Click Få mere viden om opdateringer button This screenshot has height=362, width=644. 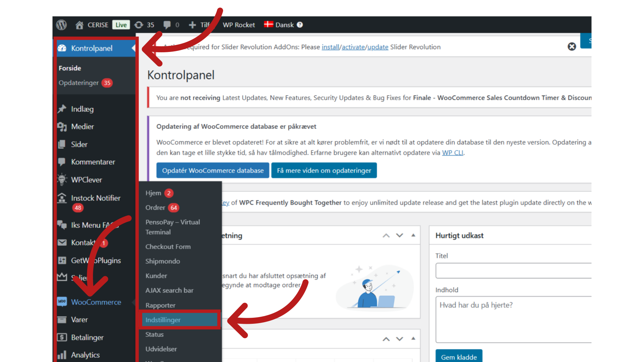[x=324, y=170]
